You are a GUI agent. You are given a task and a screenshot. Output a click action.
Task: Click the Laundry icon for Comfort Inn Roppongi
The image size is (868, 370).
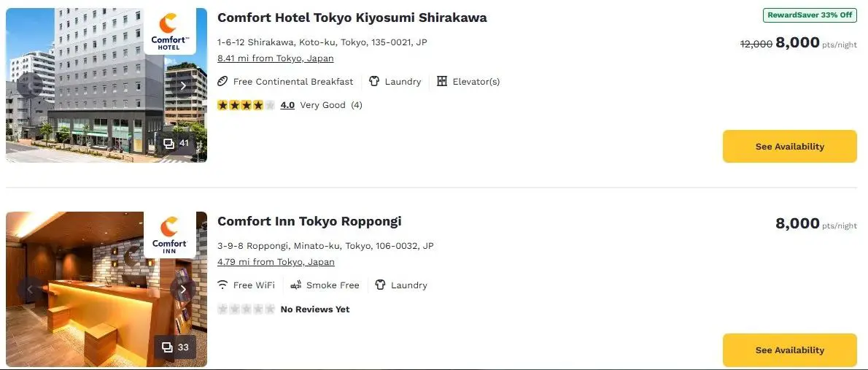[380, 285]
